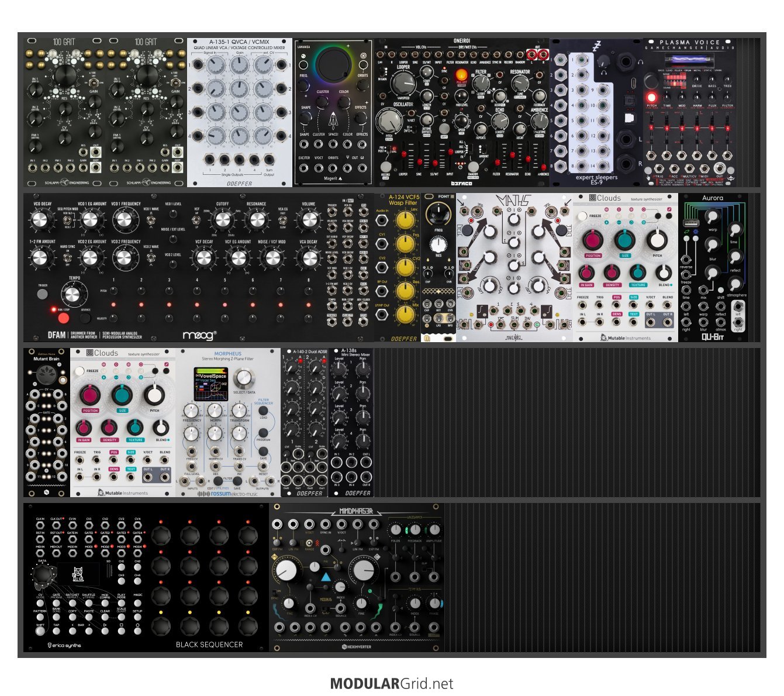Click the DRIVE knob on Plasma Voice

pos(697,80)
